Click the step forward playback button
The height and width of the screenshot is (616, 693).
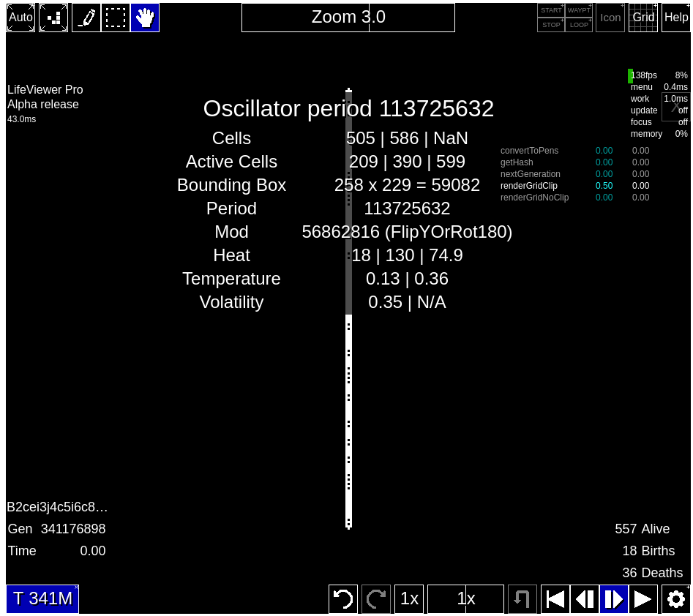pos(613,599)
